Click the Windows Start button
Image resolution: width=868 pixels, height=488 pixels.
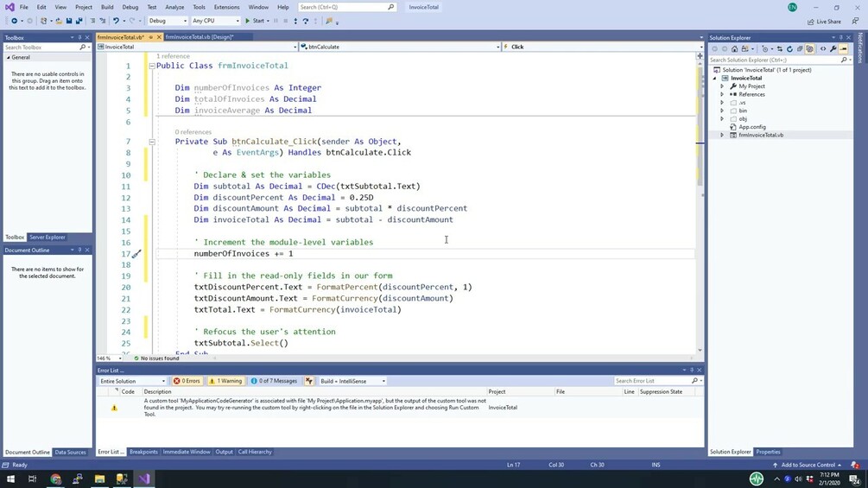coord(10,478)
